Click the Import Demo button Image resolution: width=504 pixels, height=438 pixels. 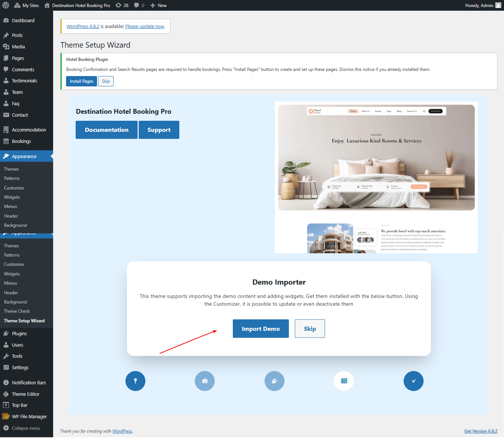click(261, 329)
